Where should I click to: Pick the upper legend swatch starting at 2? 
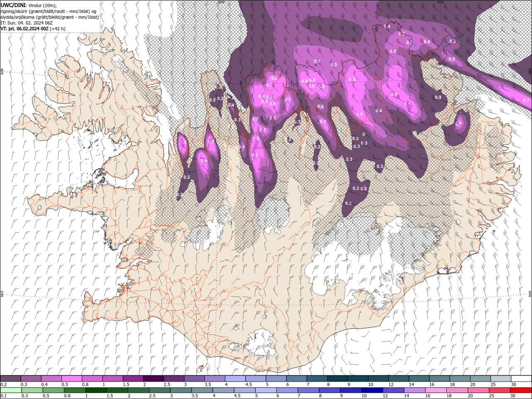[x=153, y=379]
